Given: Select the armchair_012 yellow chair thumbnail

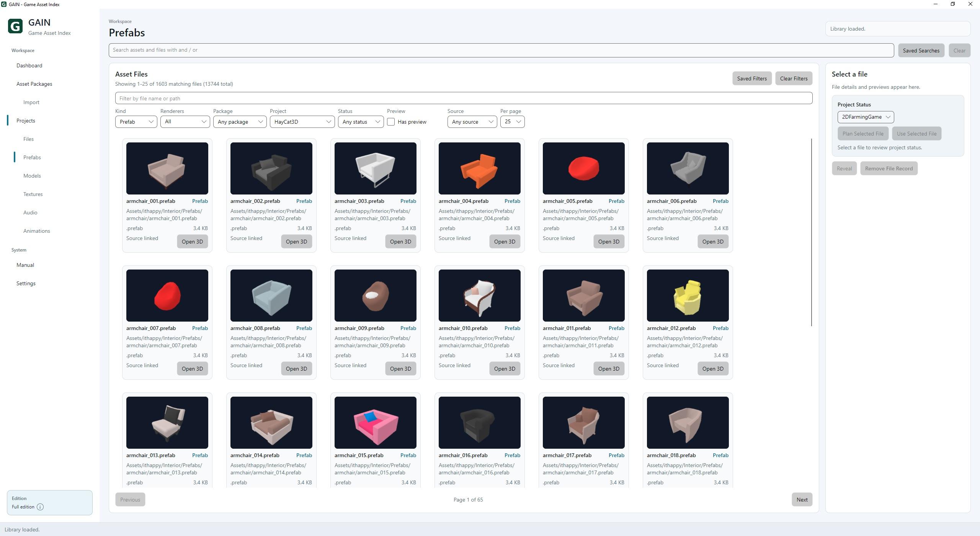Looking at the screenshot, I should pyautogui.click(x=688, y=296).
